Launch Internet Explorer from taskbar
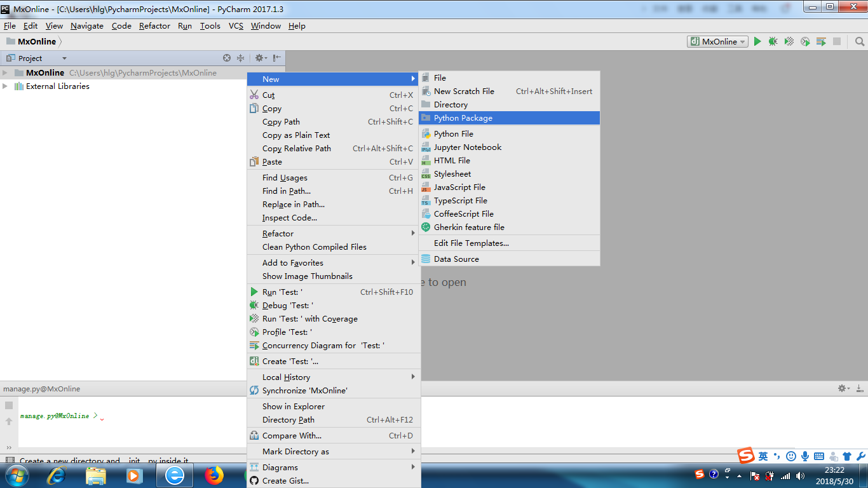This screenshot has height=488, width=868. [x=57, y=475]
